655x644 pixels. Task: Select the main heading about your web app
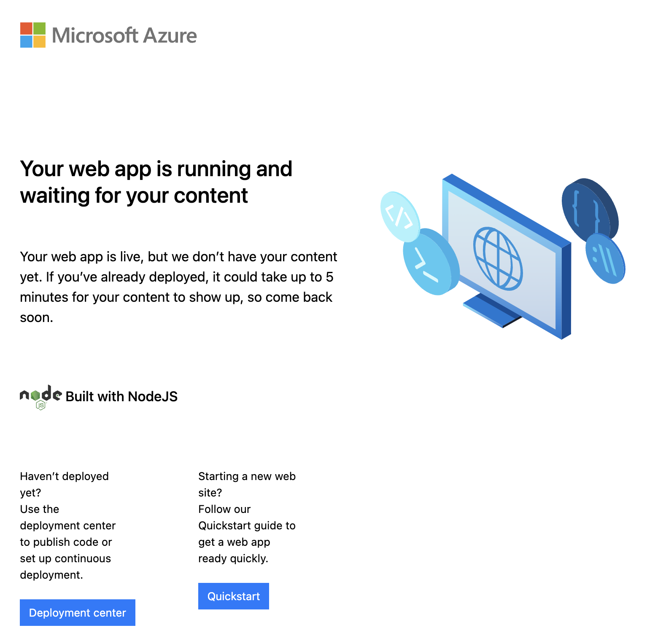[x=156, y=182]
